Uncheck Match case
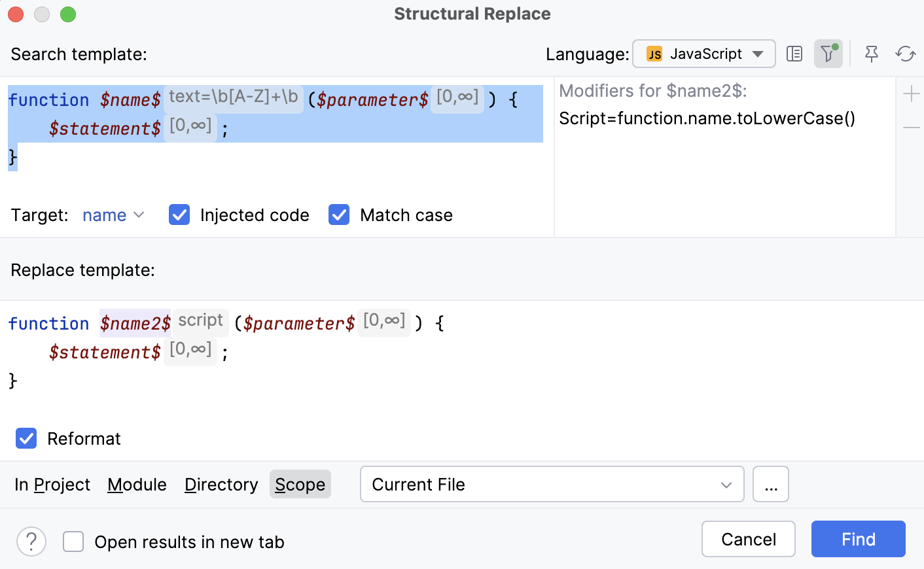This screenshot has width=924, height=569. pos(338,215)
